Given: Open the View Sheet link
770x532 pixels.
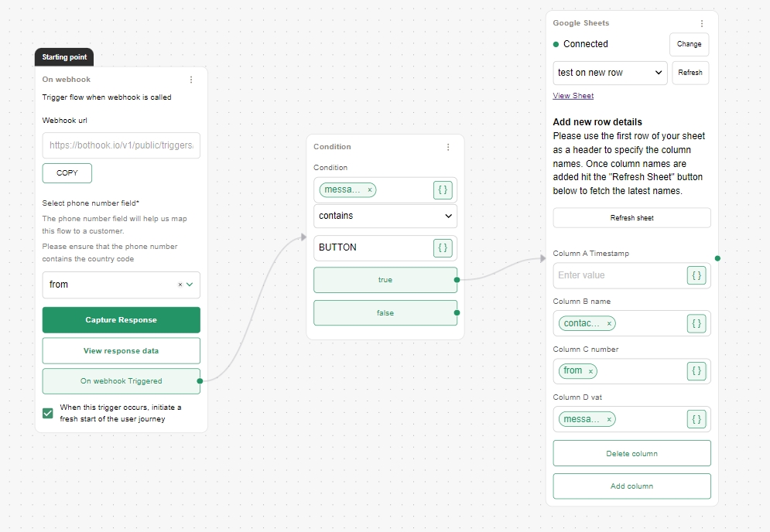Looking at the screenshot, I should pyautogui.click(x=573, y=96).
